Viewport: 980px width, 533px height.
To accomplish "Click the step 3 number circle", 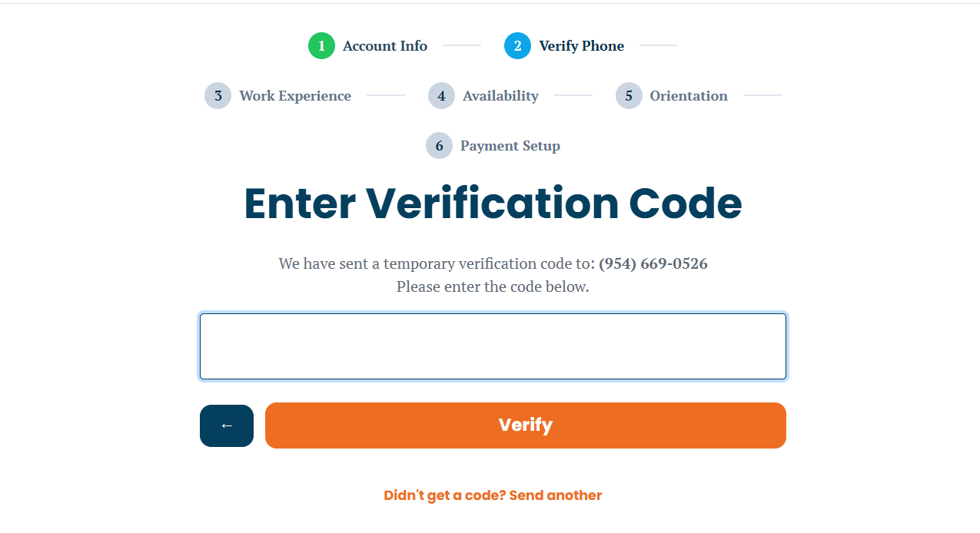I will (x=218, y=96).
